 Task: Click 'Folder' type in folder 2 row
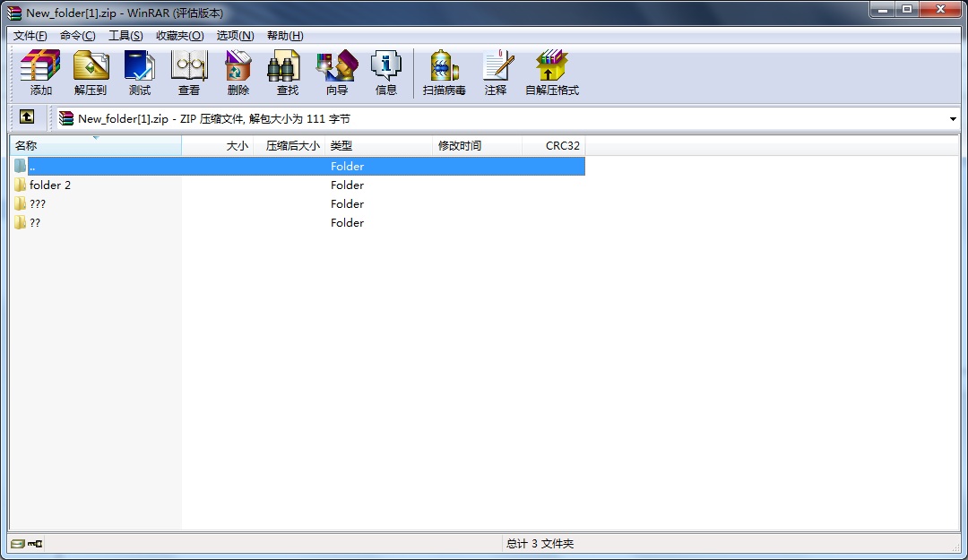(347, 185)
